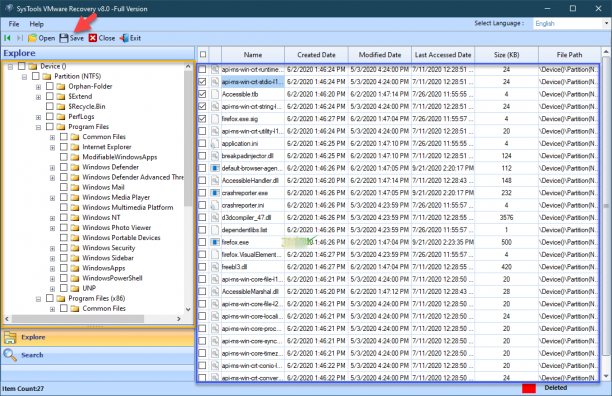Screen dimensions: 612x396
Task: Expand the PerfLogs tree node
Action: pos(38,117)
